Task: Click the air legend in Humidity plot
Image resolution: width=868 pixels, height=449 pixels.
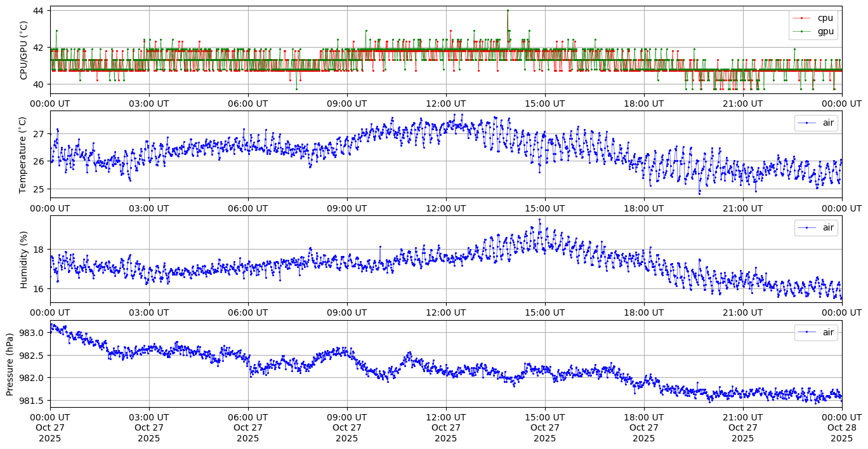Action: pos(816,227)
